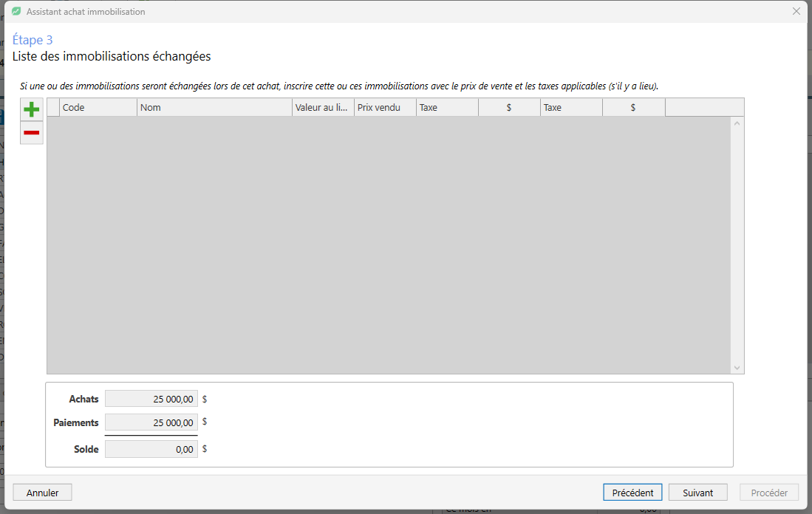Screen dimensions: 812x514
Task: Click the Achats label
Action: point(84,399)
